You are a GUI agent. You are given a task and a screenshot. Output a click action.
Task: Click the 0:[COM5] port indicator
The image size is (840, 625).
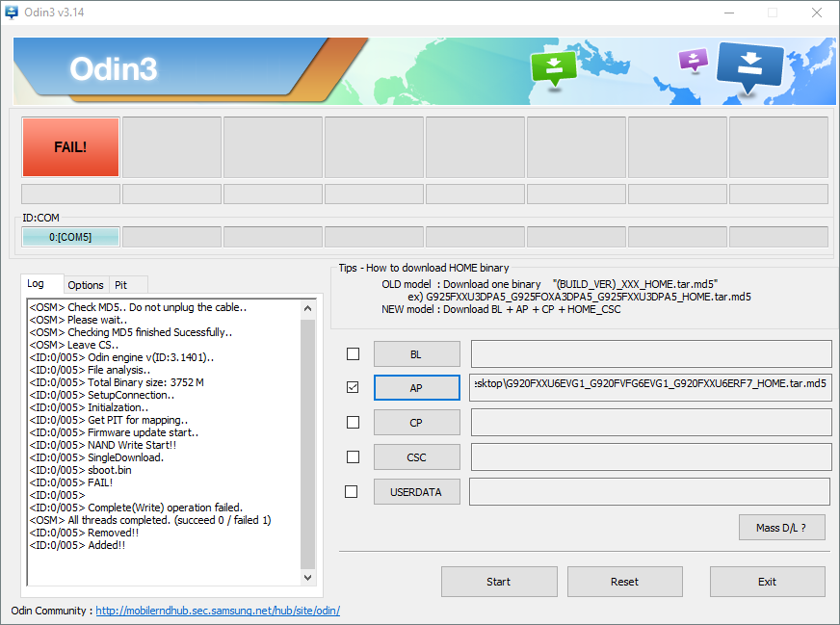[x=70, y=237]
